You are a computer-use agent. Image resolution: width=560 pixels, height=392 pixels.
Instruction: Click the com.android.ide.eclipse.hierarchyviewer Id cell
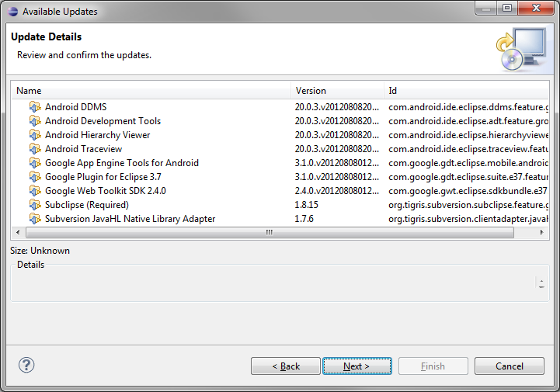[468, 134]
